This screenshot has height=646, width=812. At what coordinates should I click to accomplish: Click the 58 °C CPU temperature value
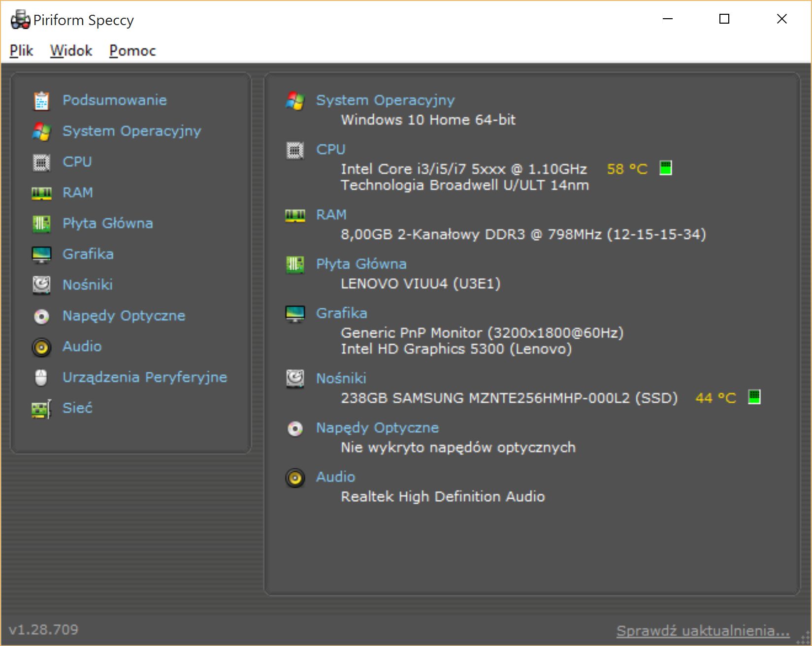[627, 169]
